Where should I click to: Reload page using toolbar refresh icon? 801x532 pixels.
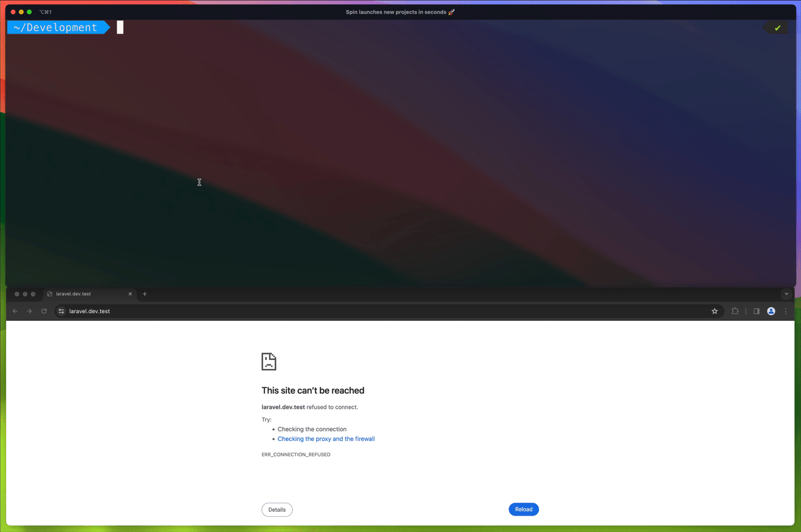[x=44, y=311]
